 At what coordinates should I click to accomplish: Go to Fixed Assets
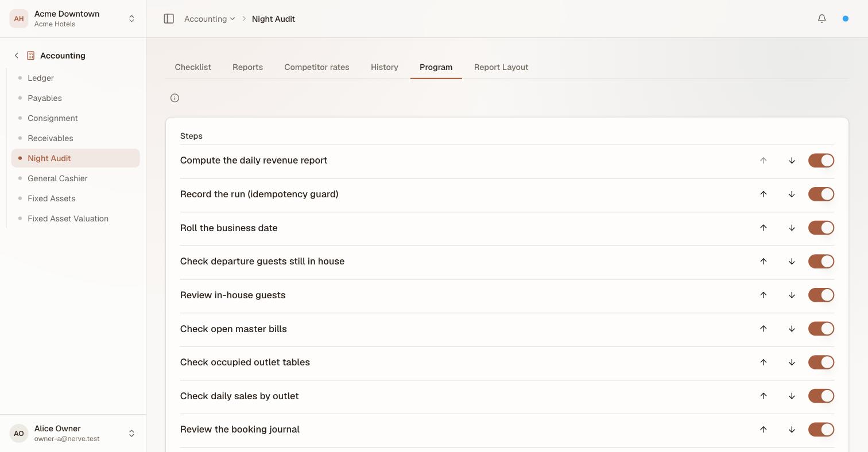(x=75, y=198)
